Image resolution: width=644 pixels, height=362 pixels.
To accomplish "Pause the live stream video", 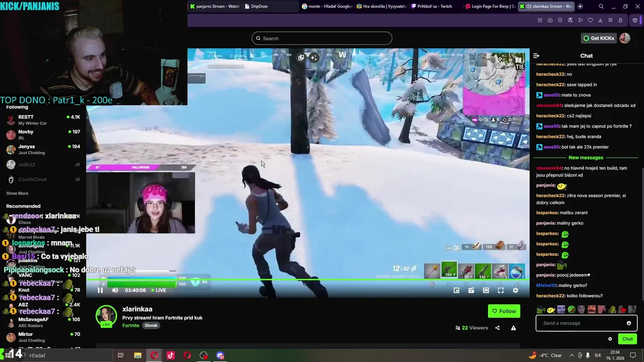I will coord(100,290).
